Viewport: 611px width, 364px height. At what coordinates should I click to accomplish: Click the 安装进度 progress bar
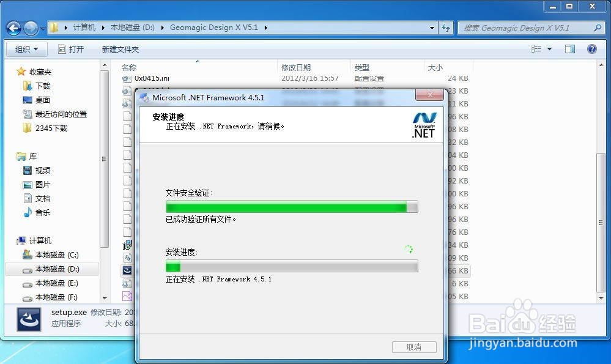(x=292, y=266)
